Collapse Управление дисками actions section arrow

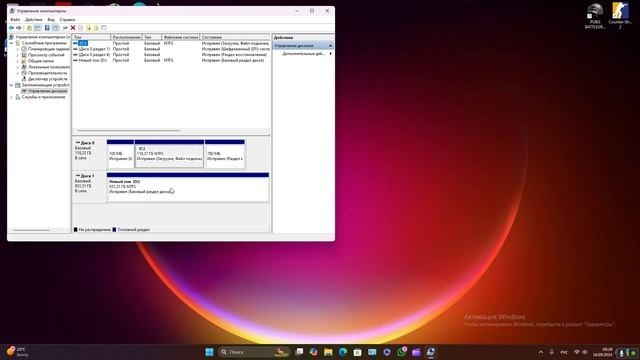pos(330,46)
